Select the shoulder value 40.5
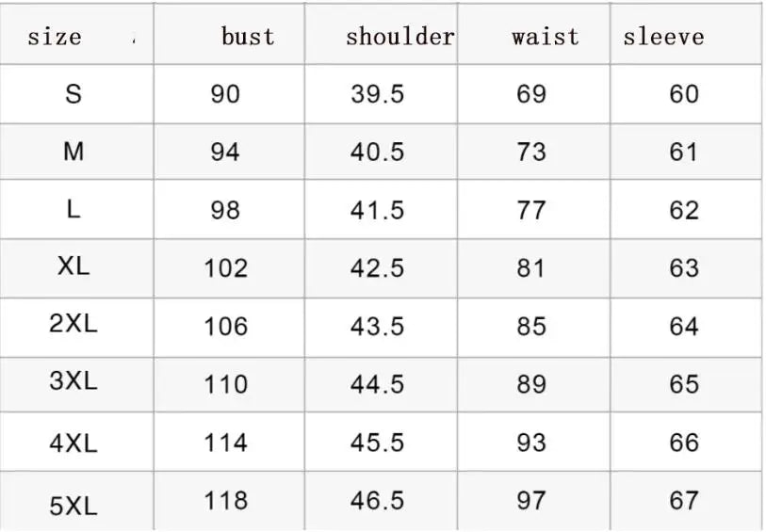The height and width of the screenshot is (532, 766). click(377, 153)
